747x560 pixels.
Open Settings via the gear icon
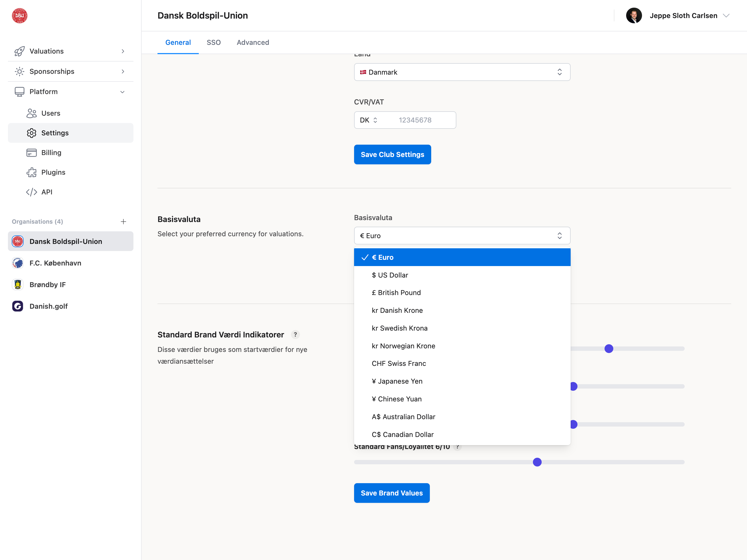point(32,133)
